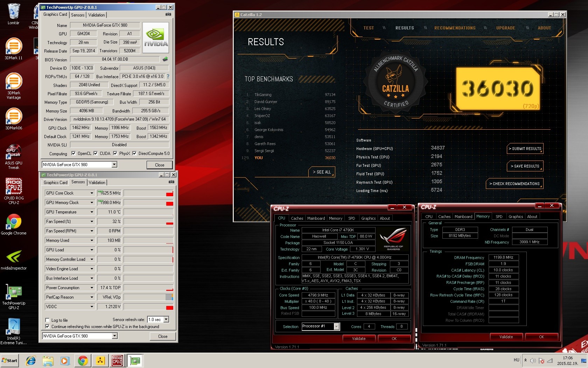588x368 pixels.
Task: Open the CPUID ROG CPU-Z desktop shortcut
Action: [x=14, y=191]
